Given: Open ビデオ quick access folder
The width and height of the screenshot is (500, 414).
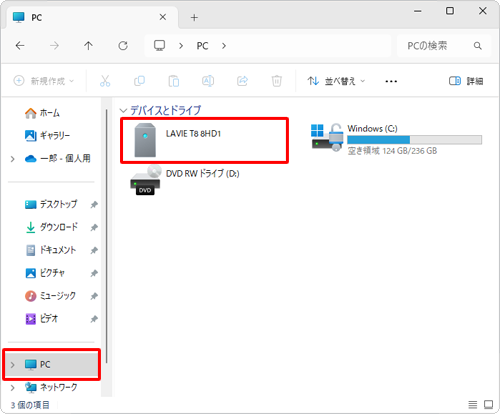Looking at the screenshot, I should (x=41, y=319).
